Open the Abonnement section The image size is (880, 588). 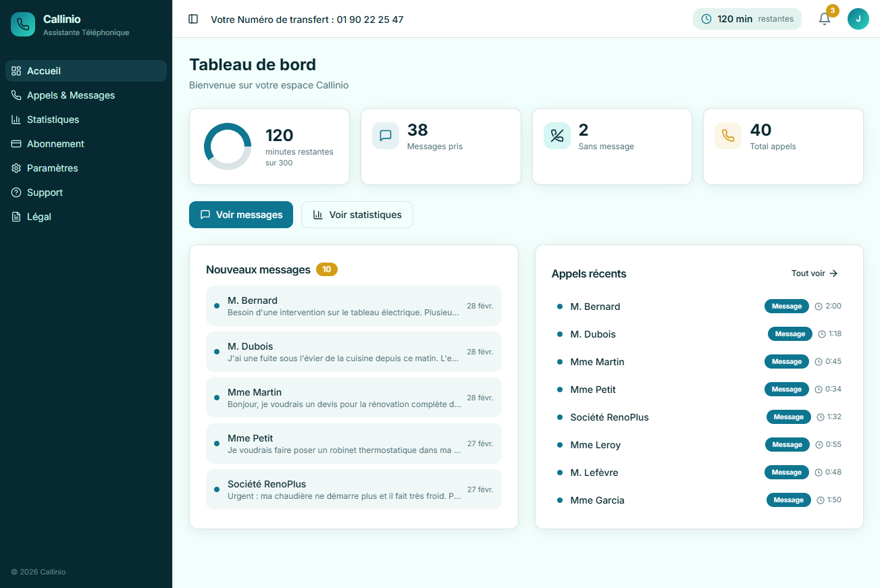coord(55,144)
